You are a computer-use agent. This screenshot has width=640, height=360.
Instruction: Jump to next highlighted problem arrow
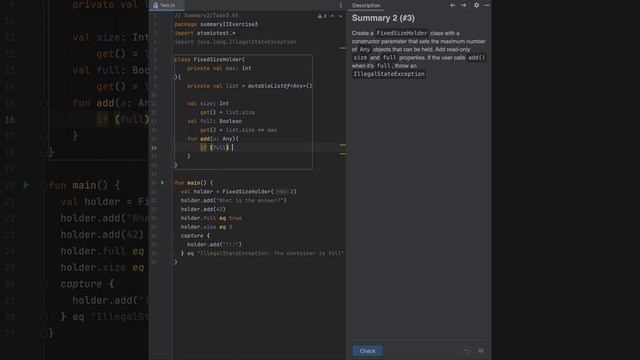[x=340, y=16]
